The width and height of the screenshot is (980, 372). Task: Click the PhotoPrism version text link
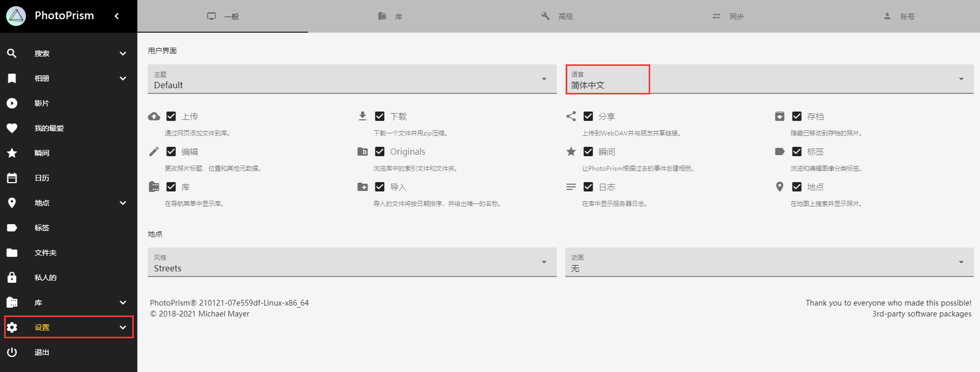(x=229, y=303)
